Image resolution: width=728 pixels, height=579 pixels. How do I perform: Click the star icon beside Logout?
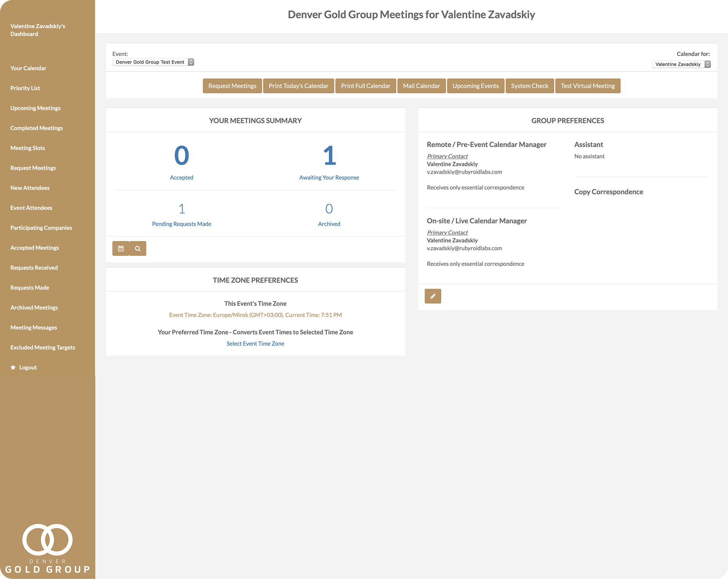13,367
